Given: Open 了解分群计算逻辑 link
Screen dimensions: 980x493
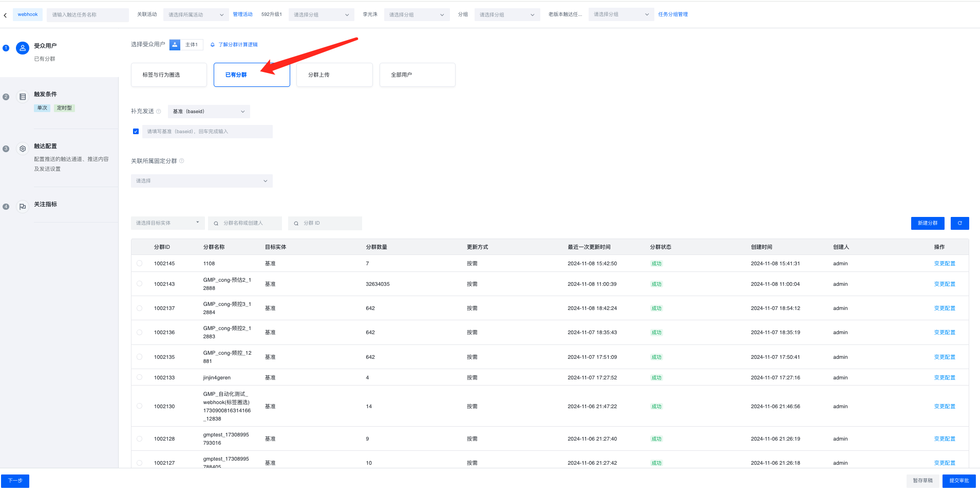Looking at the screenshot, I should (238, 45).
